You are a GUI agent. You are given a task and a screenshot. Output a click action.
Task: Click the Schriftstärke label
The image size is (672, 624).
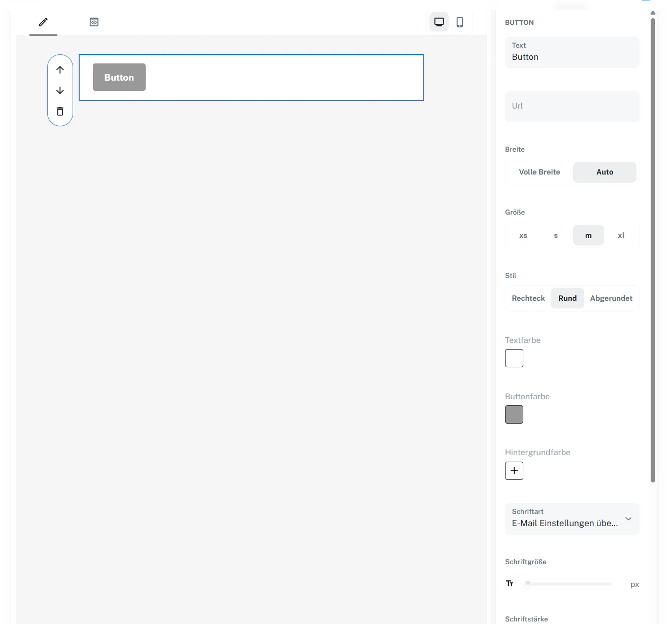click(526, 619)
